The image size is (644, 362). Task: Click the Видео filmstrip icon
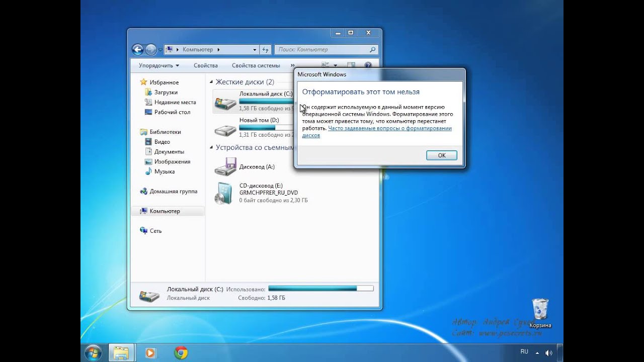pos(148,142)
